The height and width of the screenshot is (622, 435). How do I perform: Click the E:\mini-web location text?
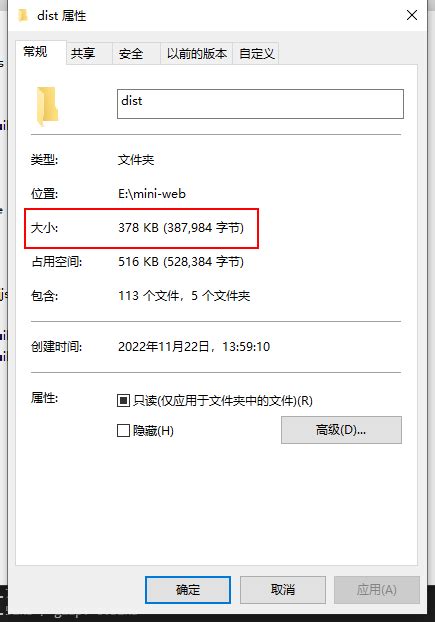[x=152, y=194]
